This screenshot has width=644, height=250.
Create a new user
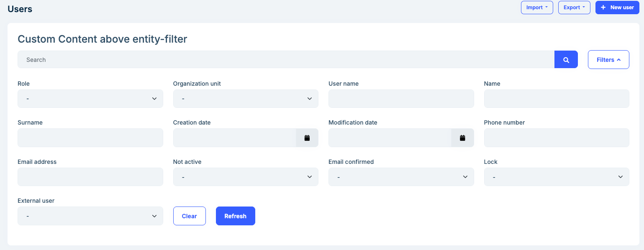(617, 7)
